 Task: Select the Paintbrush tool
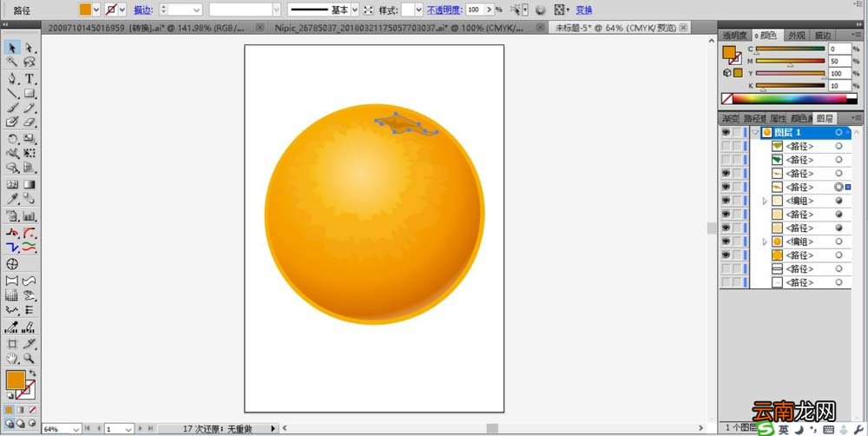(12, 108)
